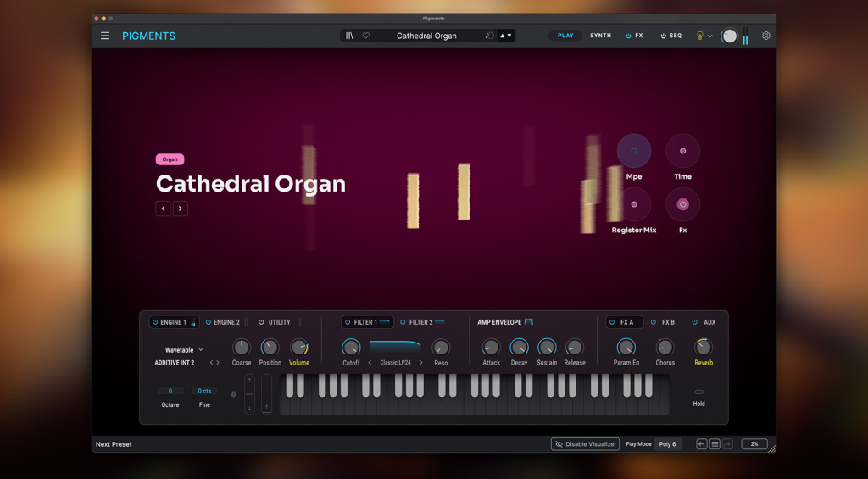
Task: Select the FILTER 2 tab
Action: pos(420,322)
